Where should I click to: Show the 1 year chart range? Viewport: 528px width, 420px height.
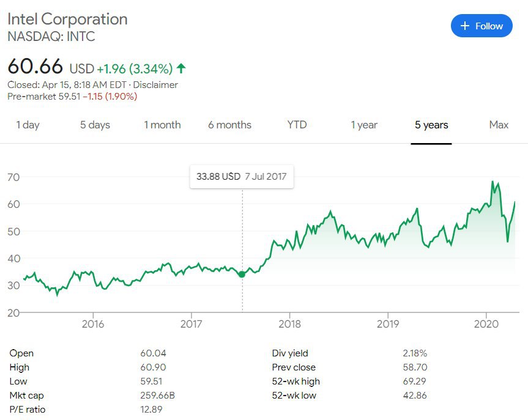[364, 125]
